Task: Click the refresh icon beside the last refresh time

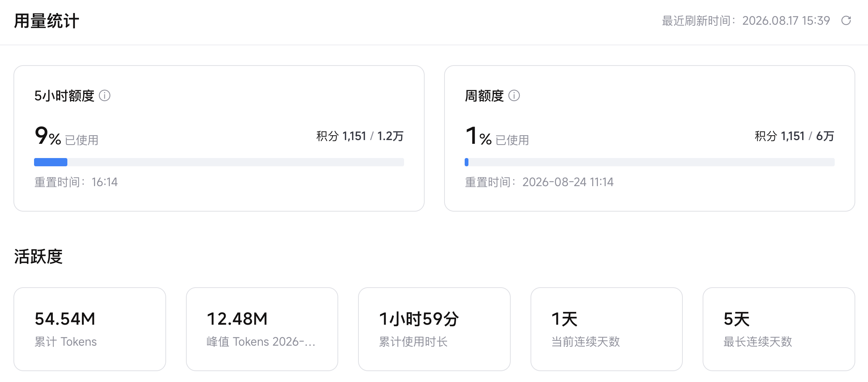Action: [846, 21]
